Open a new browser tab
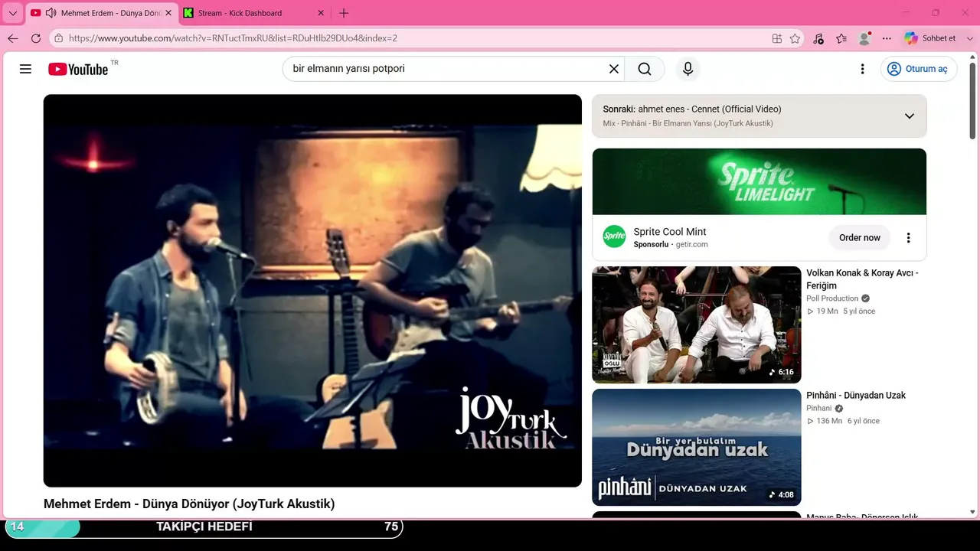The image size is (980, 551). click(x=344, y=13)
